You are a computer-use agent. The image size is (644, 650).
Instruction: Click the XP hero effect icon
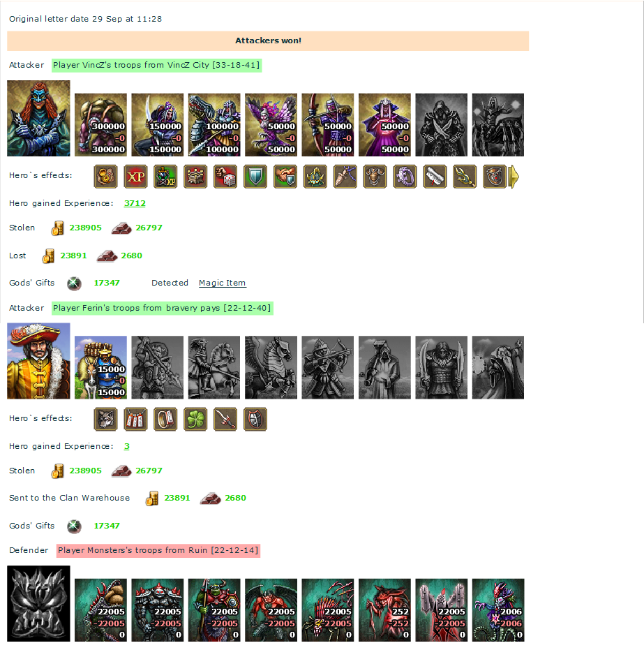[x=135, y=177]
